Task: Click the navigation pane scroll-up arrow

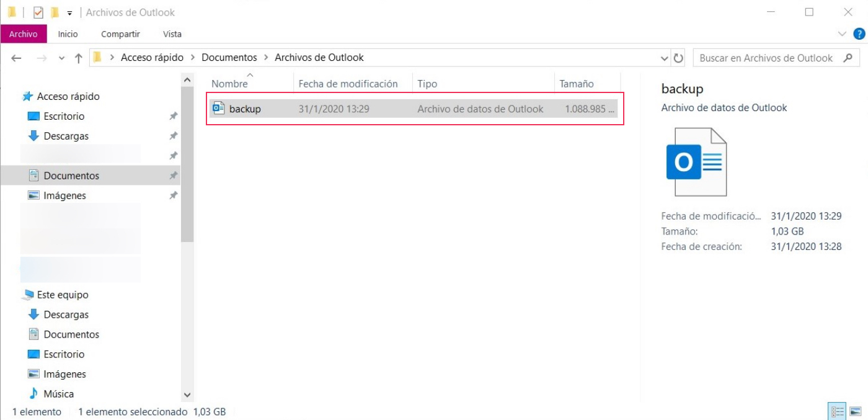Action: pos(187,79)
